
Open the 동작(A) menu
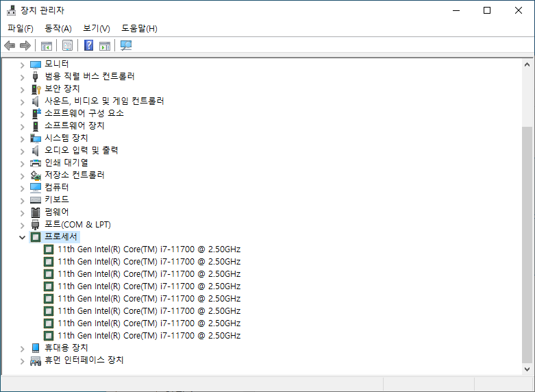coord(58,28)
